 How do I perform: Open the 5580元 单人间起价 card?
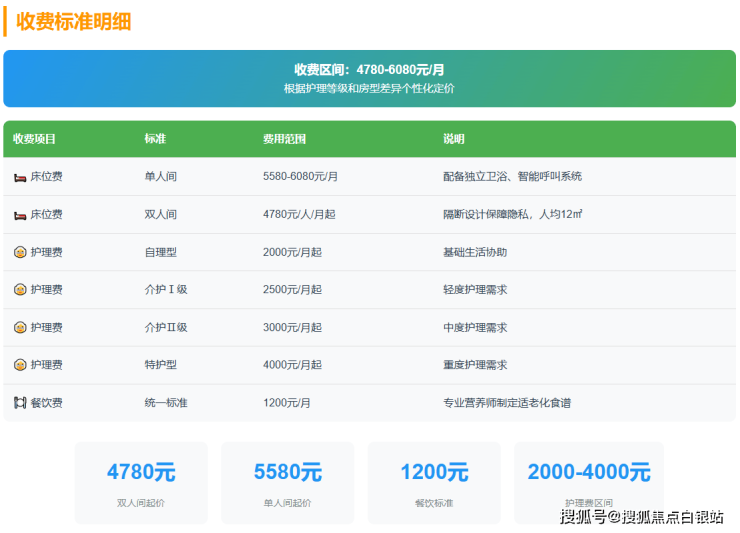[x=288, y=482]
